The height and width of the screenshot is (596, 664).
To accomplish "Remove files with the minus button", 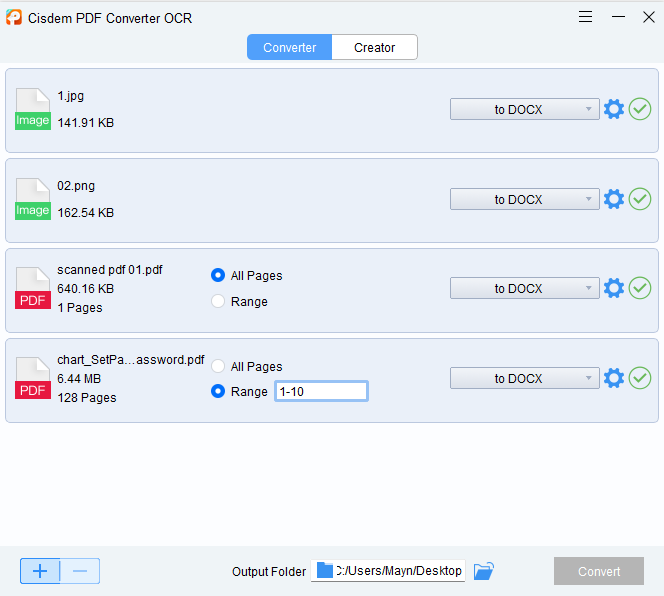I will 80,571.
